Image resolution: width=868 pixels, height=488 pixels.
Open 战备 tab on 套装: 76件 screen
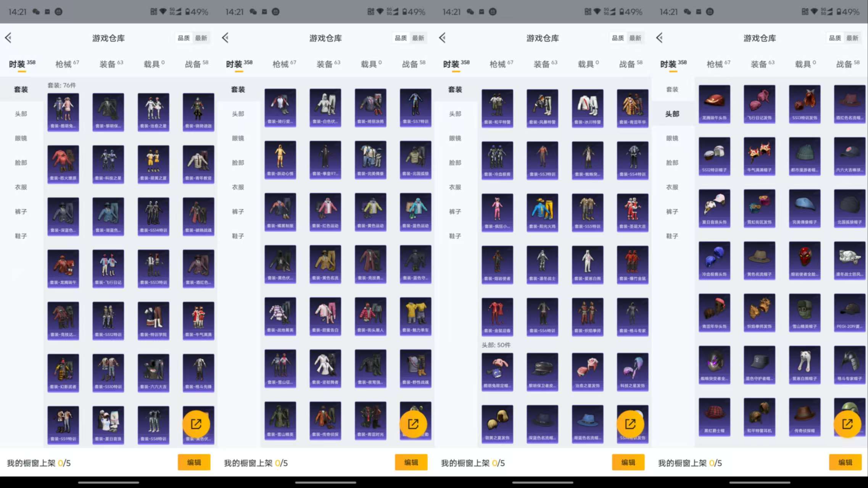coord(196,64)
